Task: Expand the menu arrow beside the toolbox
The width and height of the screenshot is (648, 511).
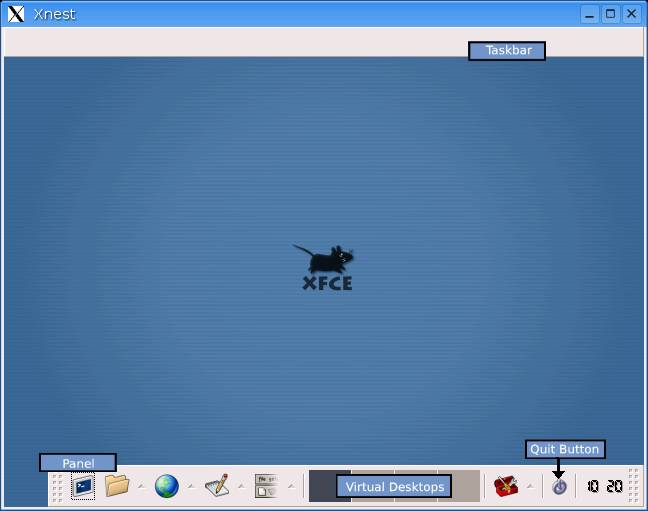Action: click(531, 486)
